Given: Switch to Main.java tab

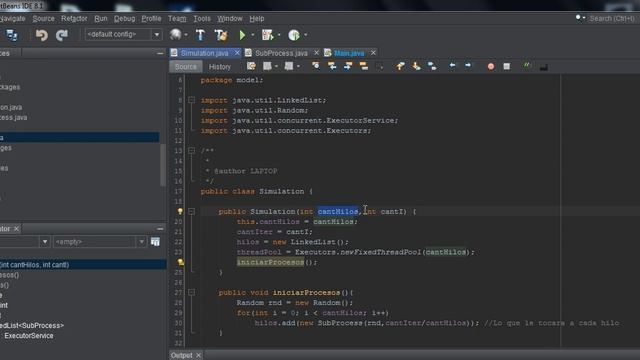Looking at the screenshot, I should click(x=349, y=53).
